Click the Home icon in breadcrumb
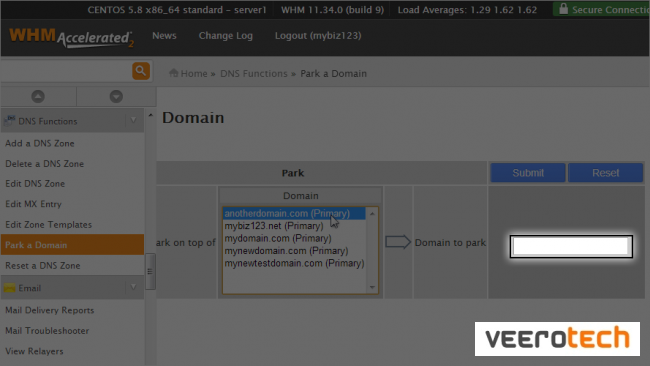Image resolution: width=650 pixels, height=366 pixels. click(x=174, y=73)
